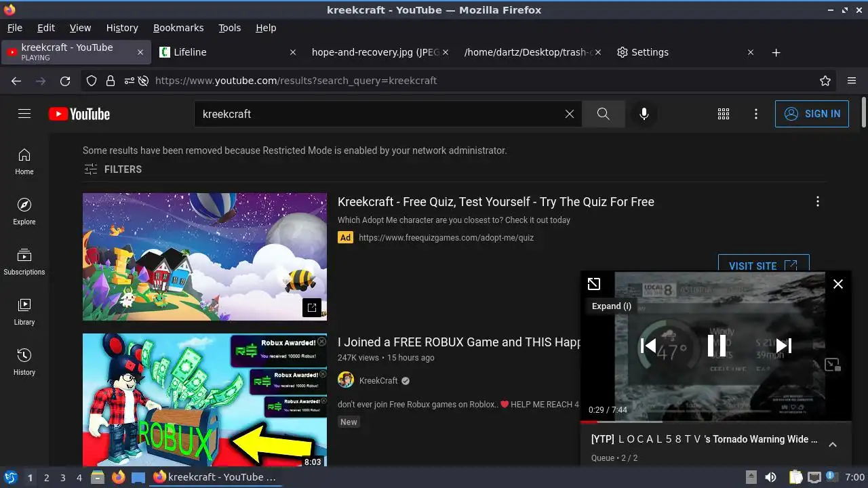This screenshot has height=488, width=868.
Task: Skip to previous video in miniplayer
Action: [649, 346]
